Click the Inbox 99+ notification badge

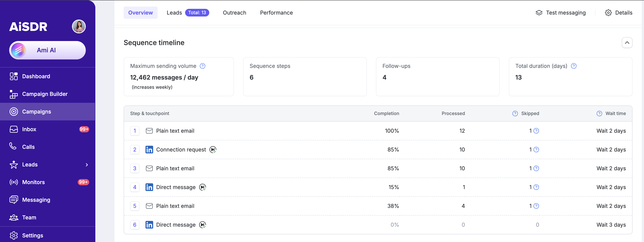click(x=84, y=129)
